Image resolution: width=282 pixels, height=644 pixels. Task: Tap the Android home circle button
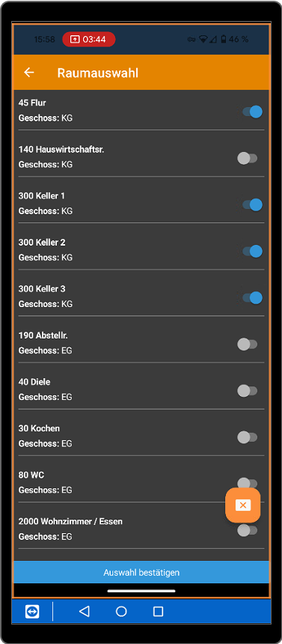(x=121, y=612)
